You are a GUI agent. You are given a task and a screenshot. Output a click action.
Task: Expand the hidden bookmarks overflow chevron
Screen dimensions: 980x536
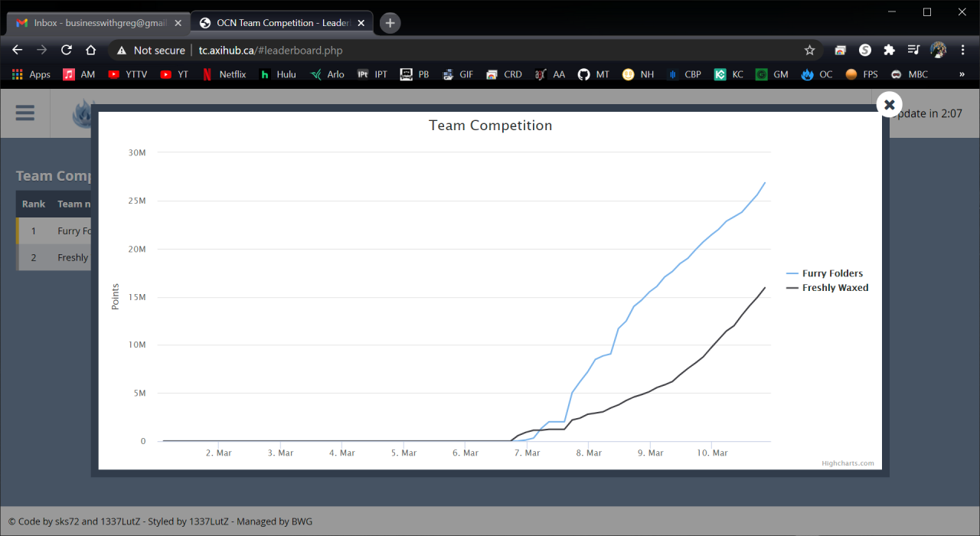click(x=962, y=74)
